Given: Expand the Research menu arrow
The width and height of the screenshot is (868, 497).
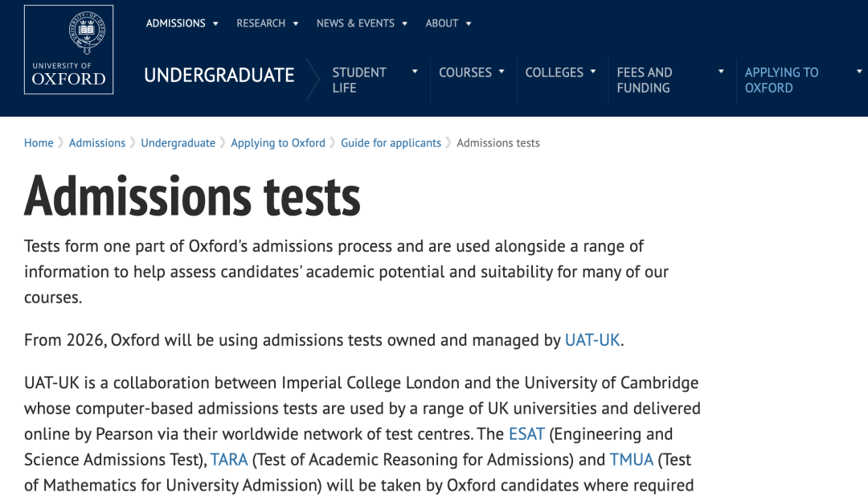Looking at the screenshot, I should click(x=296, y=24).
